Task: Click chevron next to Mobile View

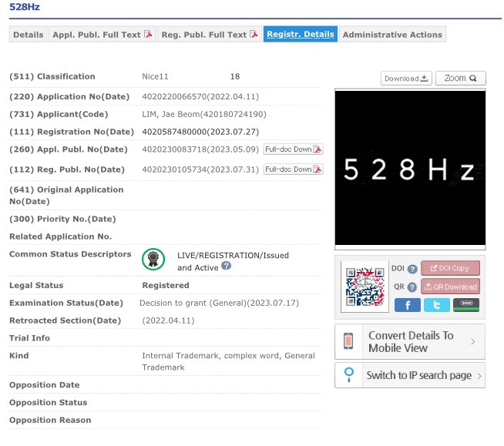Action: click(x=473, y=341)
